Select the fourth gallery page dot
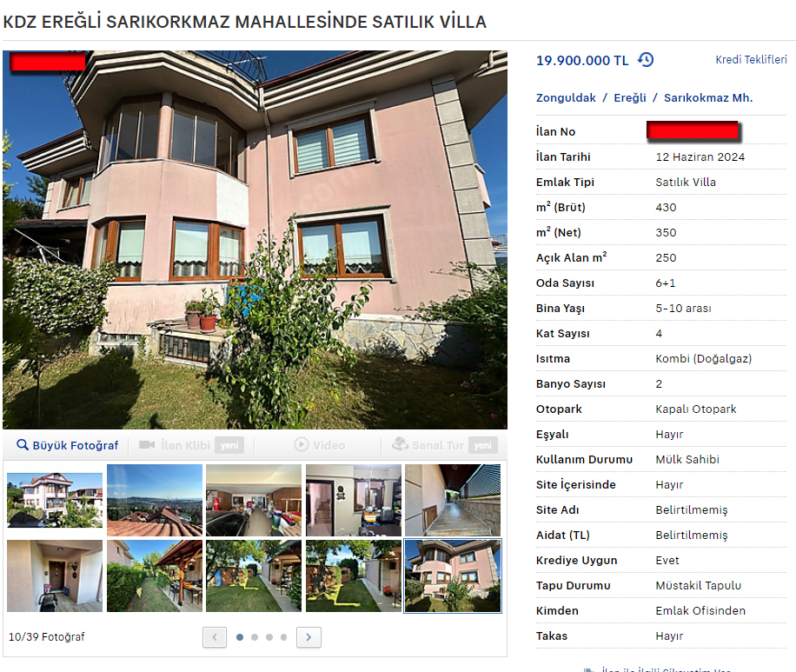The width and height of the screenshot is (796, 672). tap(284, 637)
